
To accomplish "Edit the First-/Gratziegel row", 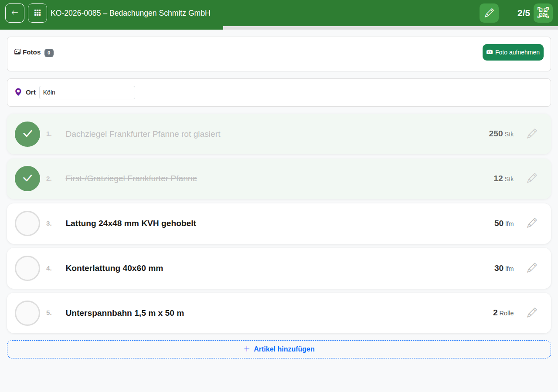I will click(532, 178).
